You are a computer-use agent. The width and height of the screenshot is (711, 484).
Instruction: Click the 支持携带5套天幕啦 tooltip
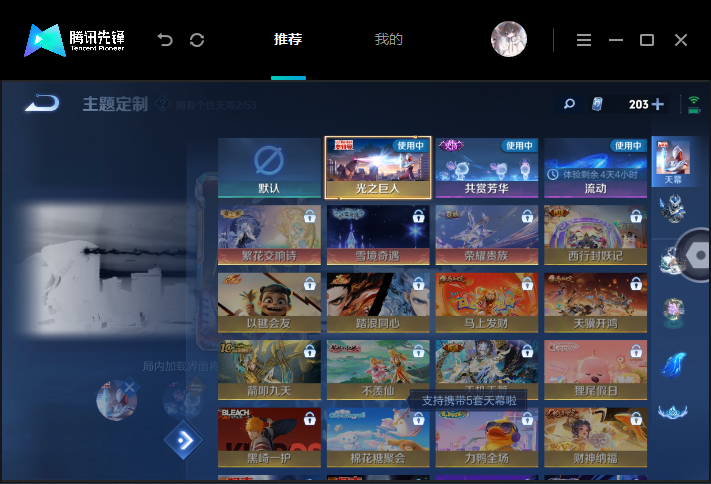469,401
